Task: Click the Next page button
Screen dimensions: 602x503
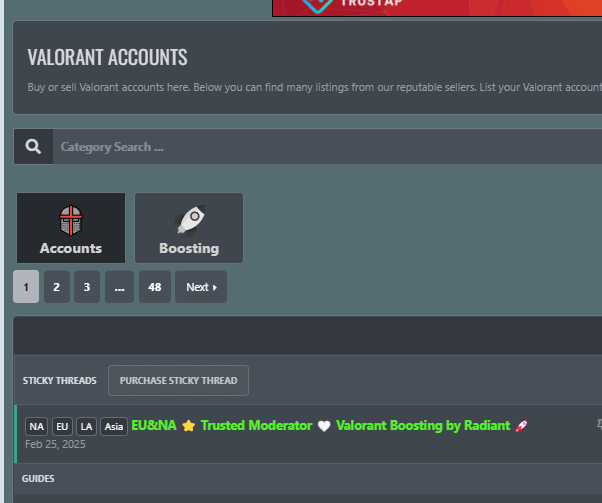Action: tap(201, 287)
